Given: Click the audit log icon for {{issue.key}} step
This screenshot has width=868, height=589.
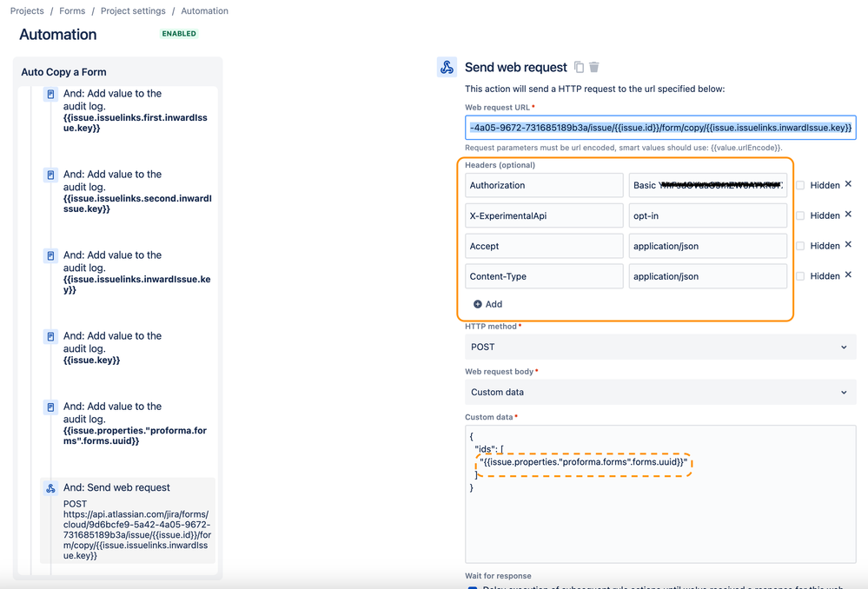Looking at the screenshot, I should pyautogui.click(x=50, y=336).
